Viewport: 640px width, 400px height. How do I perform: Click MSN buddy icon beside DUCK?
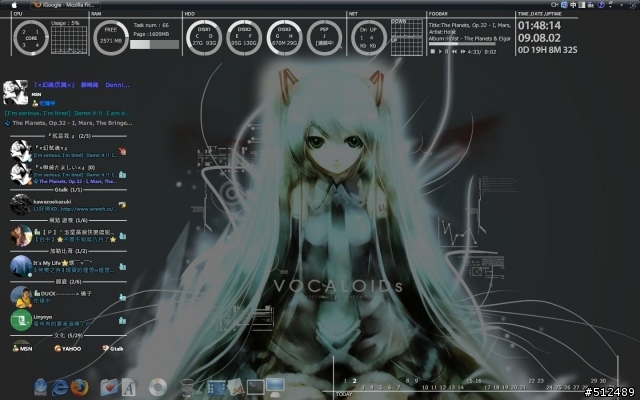(x=122, y=297)
